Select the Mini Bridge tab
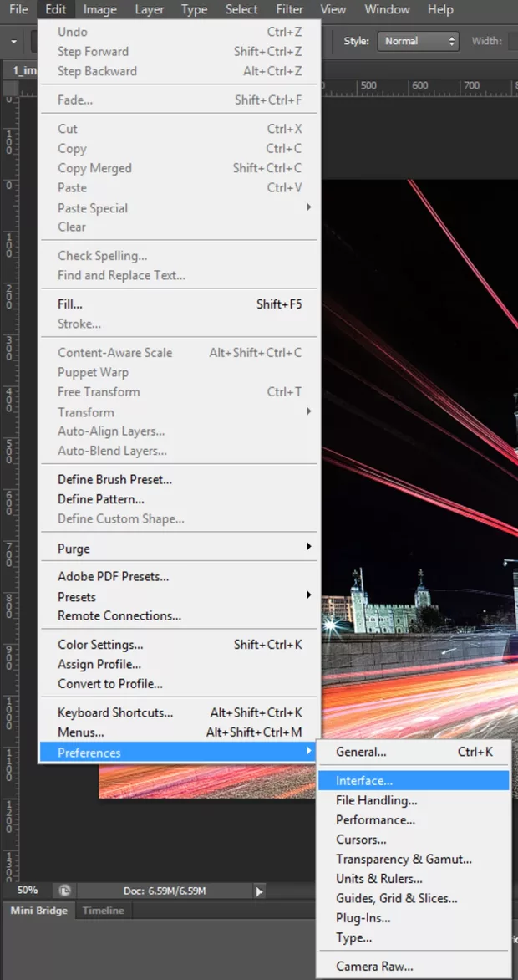Screen dimensions: 518x980 38,911
